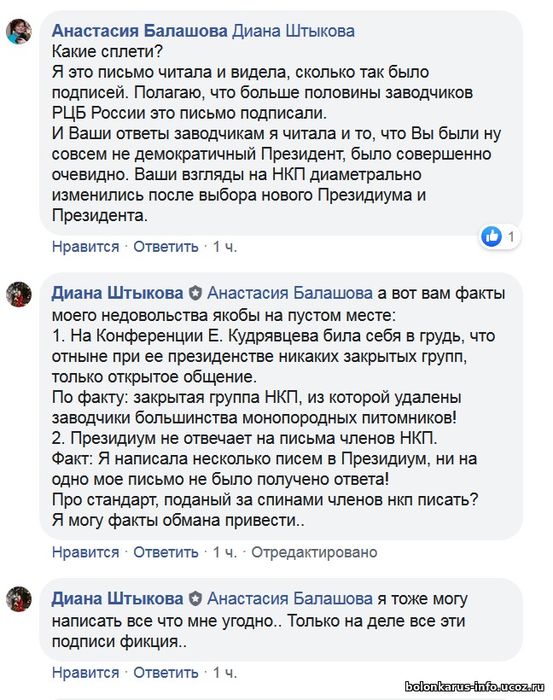Viewport: 553px width, 700px height.
Task: Click Ответить under the third comment
Action: pyautogui.click(x=166, y=672)
